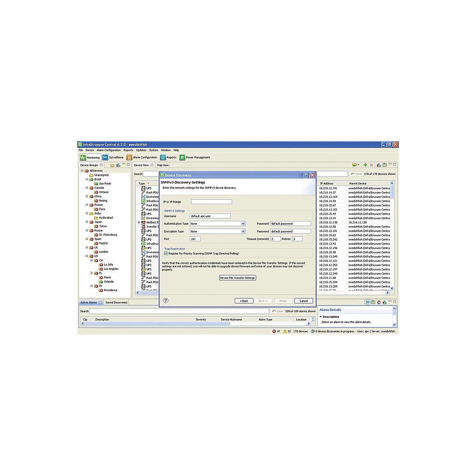Click the Cancel button in dialog
Viewport: 476px width, 476px height.
click(x=304, y=301)
